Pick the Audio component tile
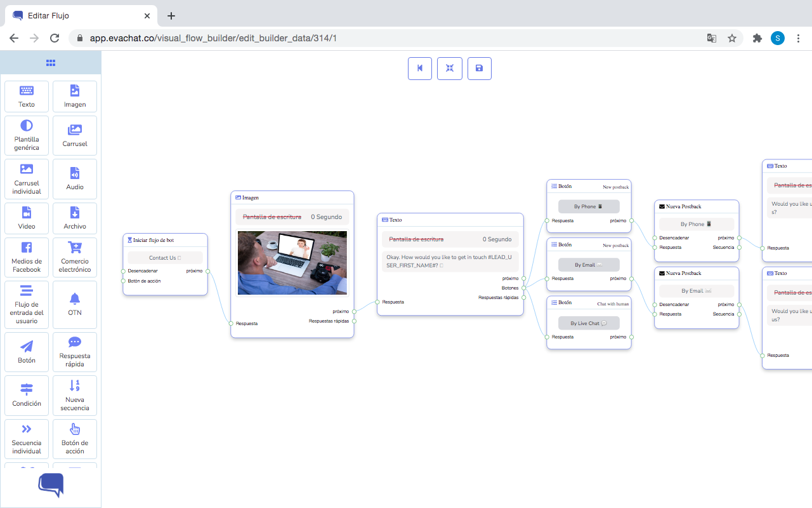The width and height of the screenshot is (812, 508). (75, 178)
